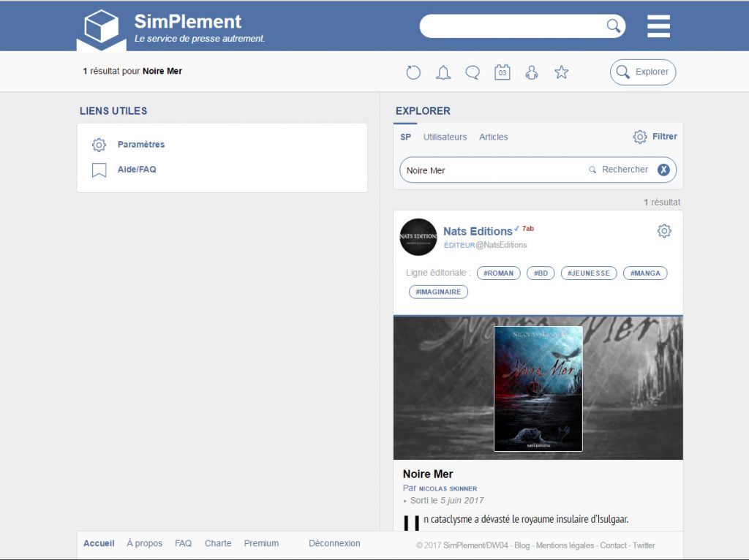Viewport: 749px width, 560px height.
Task: Click the magnifier icon in header search
Action: [x=614, y=26]
